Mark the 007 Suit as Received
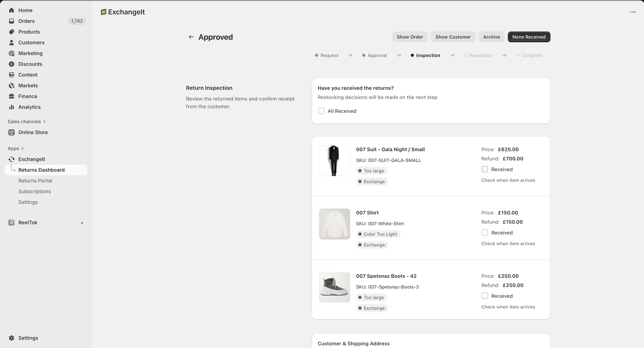The image size is (644, 348). point(485,170)
